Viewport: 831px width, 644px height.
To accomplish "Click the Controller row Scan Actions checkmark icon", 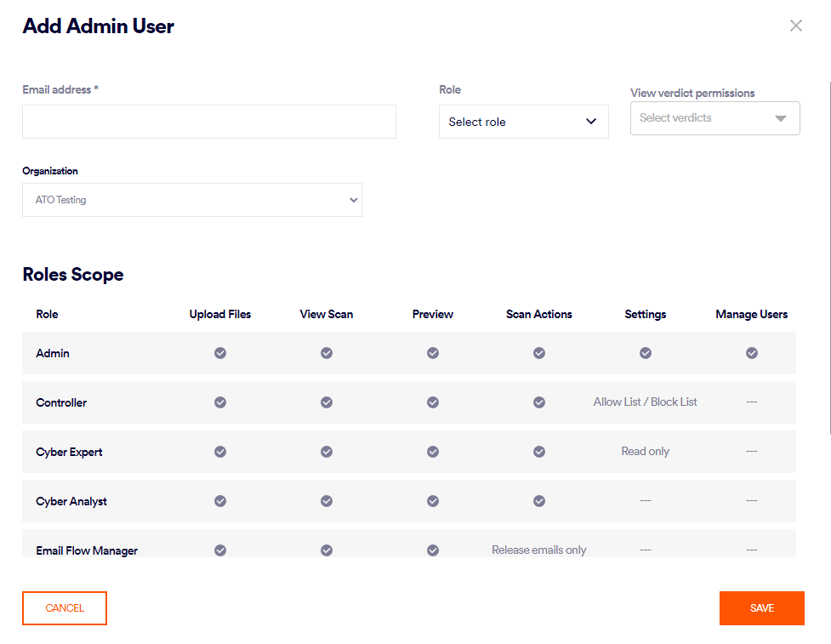I will 539,402.
